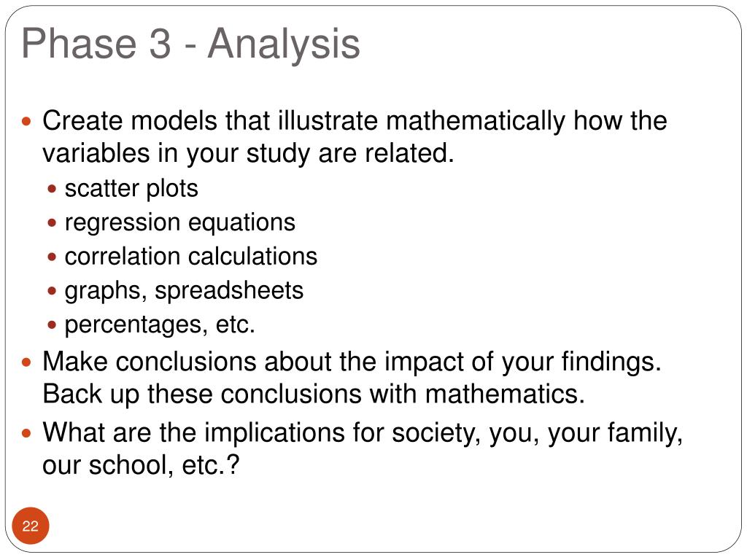The image size is (747, 560).
Task: Select the 'regression equations' sub-bullet text
Action: point(180,223)
